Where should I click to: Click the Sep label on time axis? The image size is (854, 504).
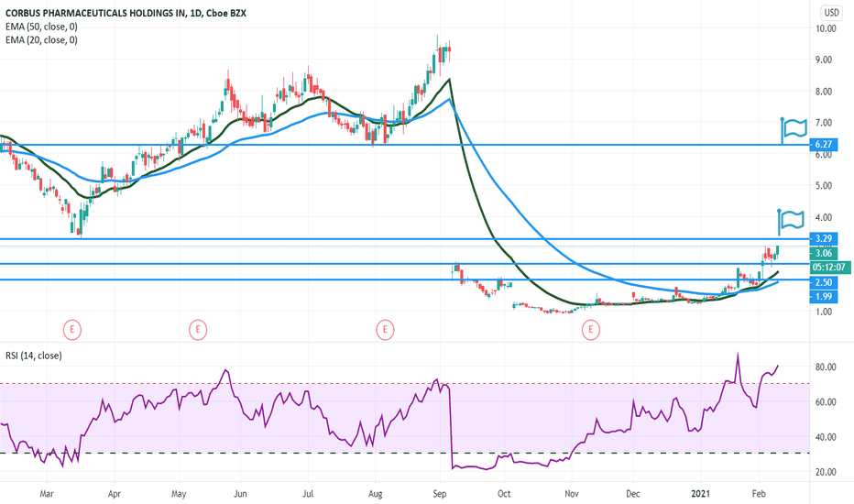click(x=440, y=494)
